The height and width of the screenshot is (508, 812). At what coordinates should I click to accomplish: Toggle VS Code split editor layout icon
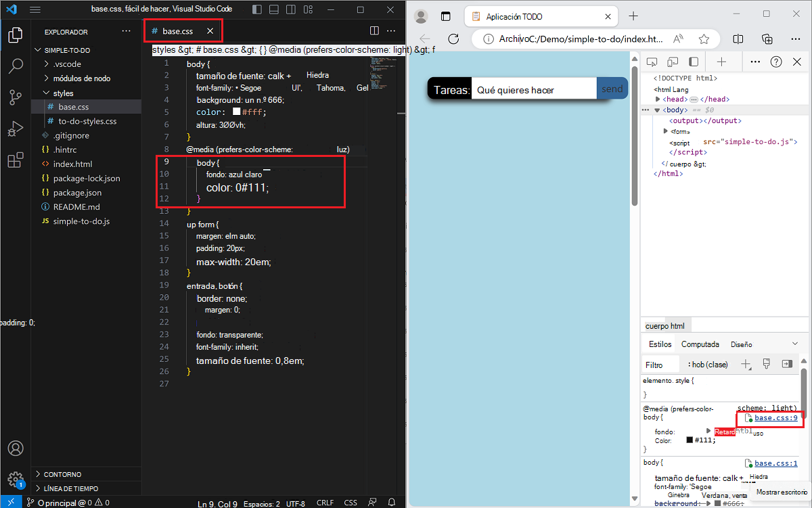click(x=374, y=30)
